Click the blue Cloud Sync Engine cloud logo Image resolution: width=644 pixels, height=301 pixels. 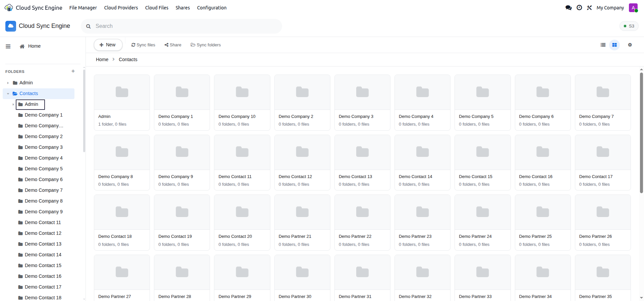click(x=11, y=26)
